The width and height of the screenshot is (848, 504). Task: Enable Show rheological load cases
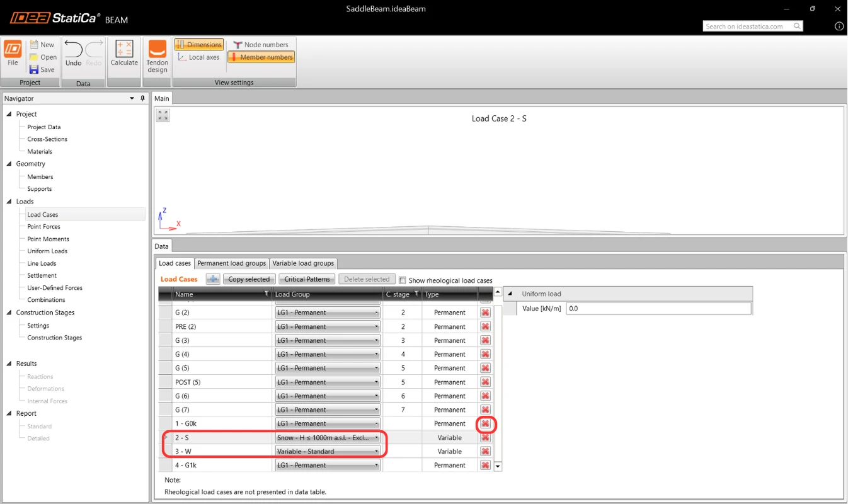(403, 280)
